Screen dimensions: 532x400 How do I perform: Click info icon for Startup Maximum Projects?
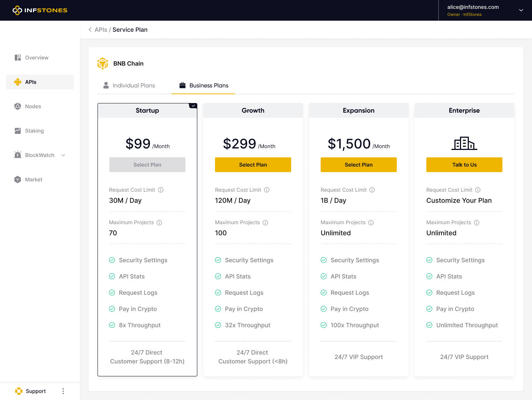point(159,223)
